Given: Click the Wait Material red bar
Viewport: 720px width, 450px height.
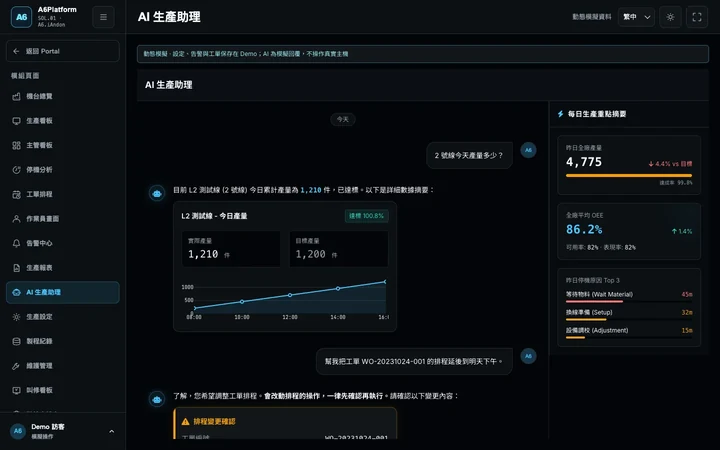Looking at the screenshot, I should click(x=594, y=302).
